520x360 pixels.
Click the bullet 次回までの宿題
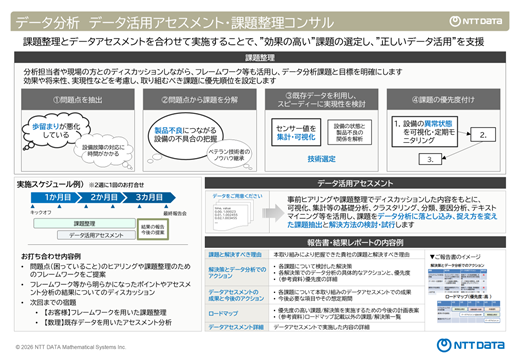pyautogui.click(x=53, y=302)
